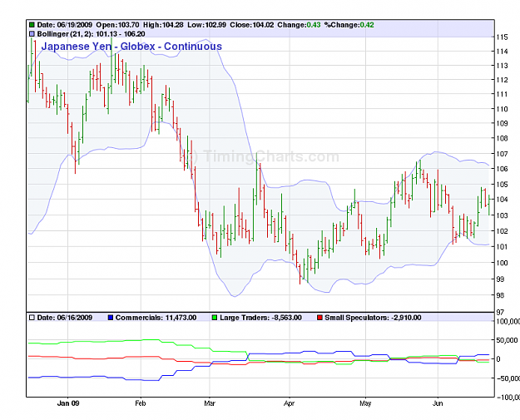The width and height of the screenshot is (520, 420).
Task: Click the %Change:0.42 value
Action: coord(349,25)
